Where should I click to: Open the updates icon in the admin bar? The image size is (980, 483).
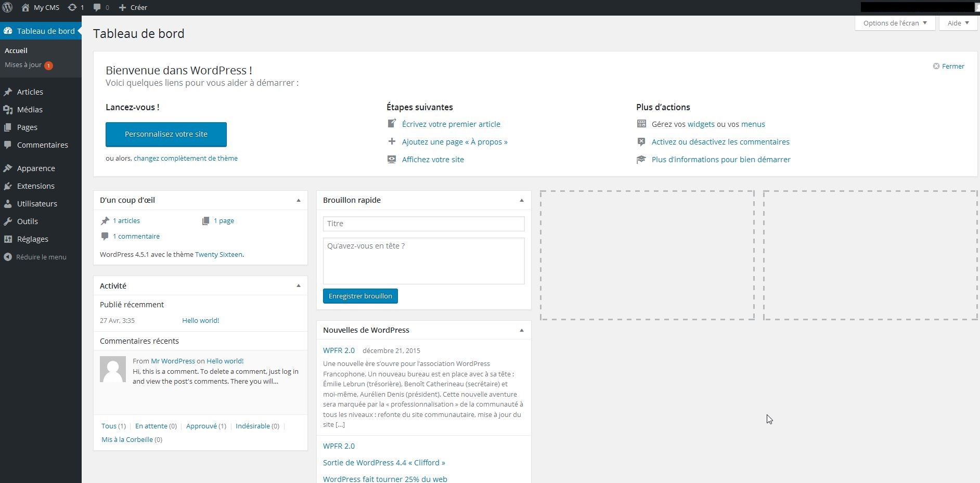[x=73, y=7]
